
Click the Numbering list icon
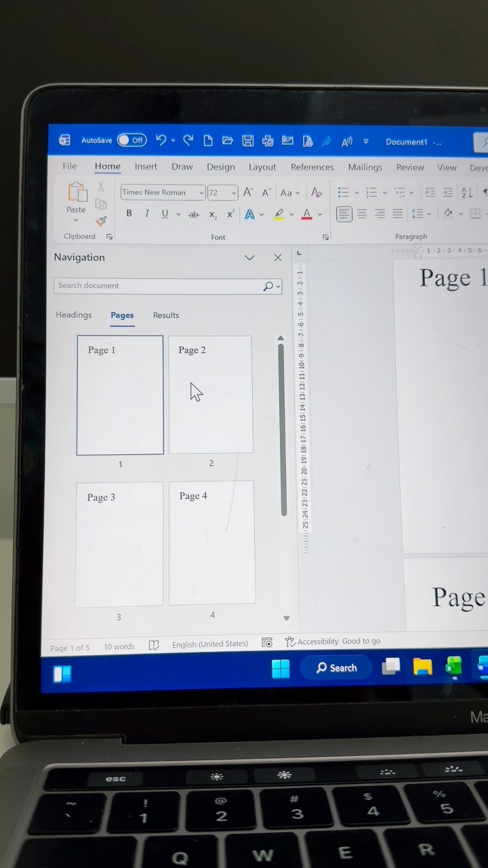point(371,193)
